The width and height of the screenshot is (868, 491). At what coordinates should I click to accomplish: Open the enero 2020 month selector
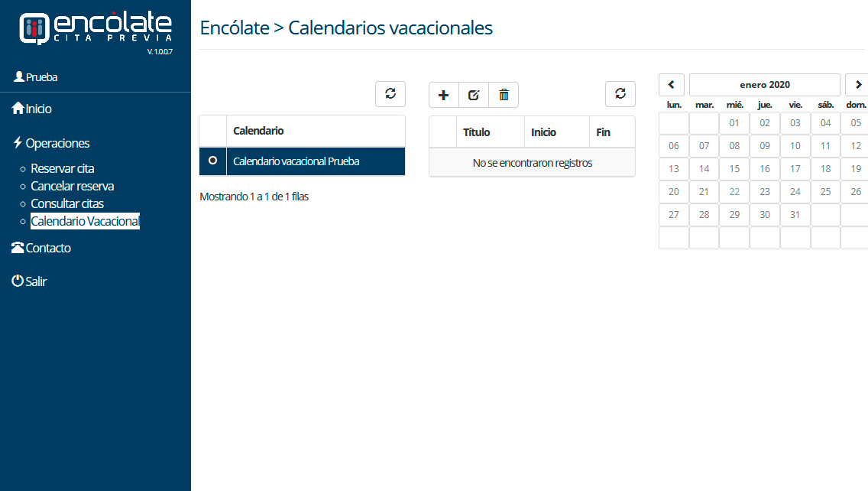[x=764, y=85]
